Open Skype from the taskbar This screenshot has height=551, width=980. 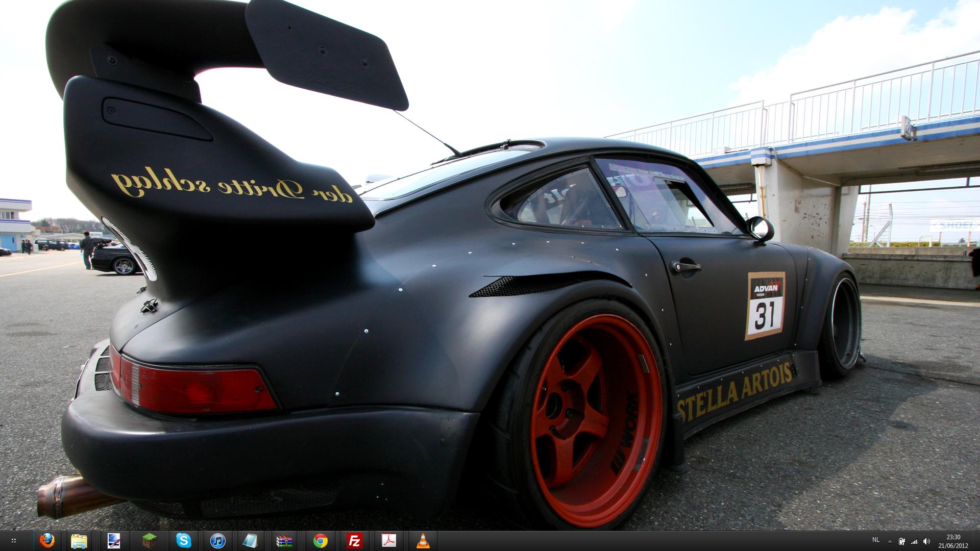(183, 541)
